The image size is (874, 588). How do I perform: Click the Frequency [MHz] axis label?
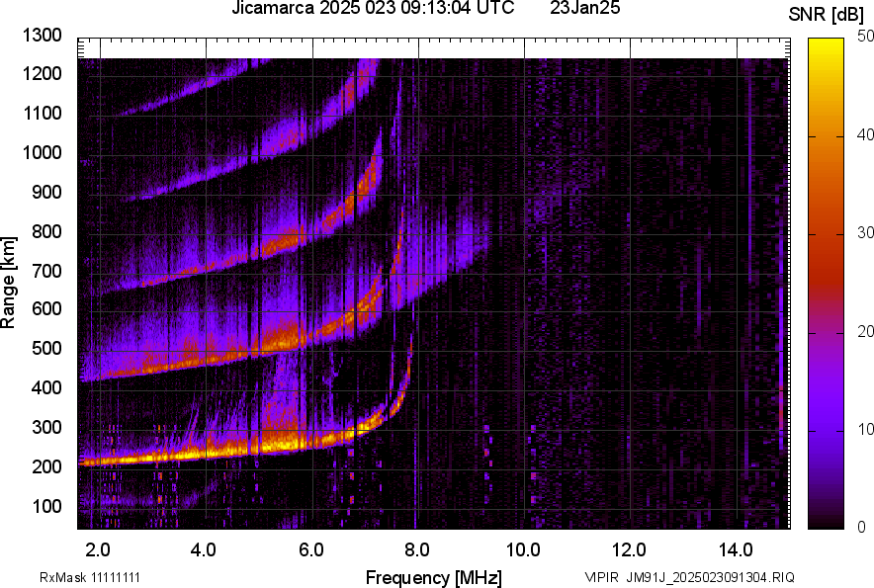click(x=433, y=577)
